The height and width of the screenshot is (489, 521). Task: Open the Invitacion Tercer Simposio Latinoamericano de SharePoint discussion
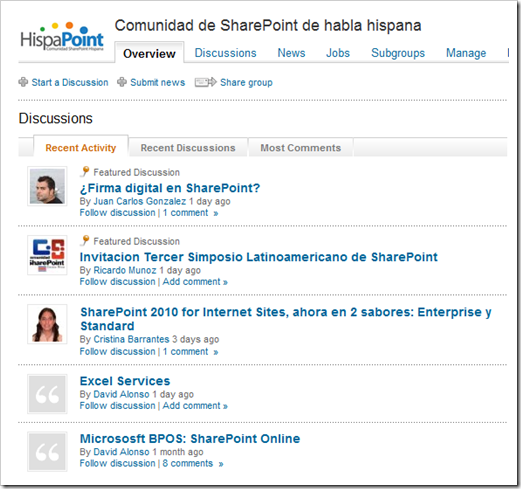click(259, 257)
